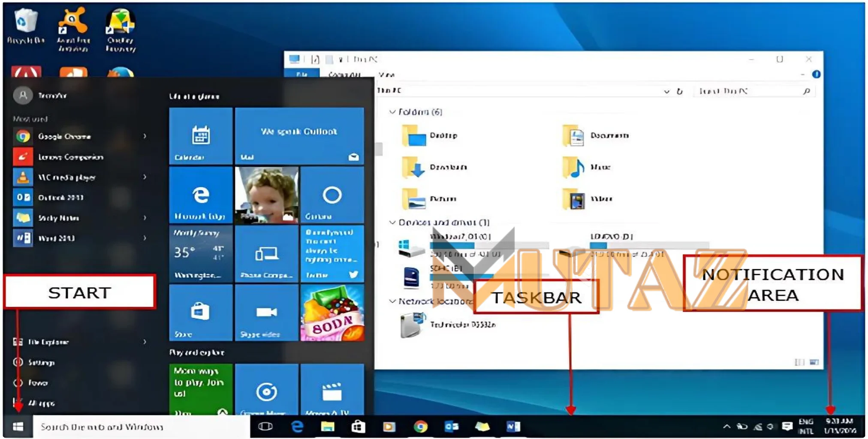Launch Microsoft Edge from the taskbar
The height and width of the screenshot is (439, 868).
tap(297, 427)
